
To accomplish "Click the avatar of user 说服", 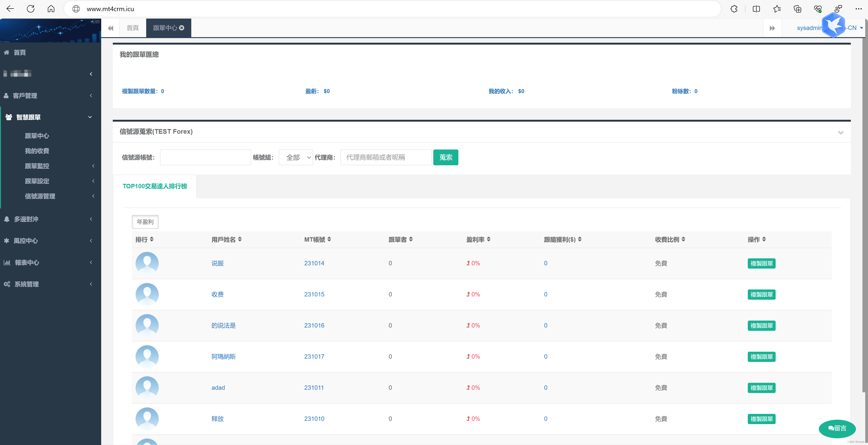I will pos(147,263).
